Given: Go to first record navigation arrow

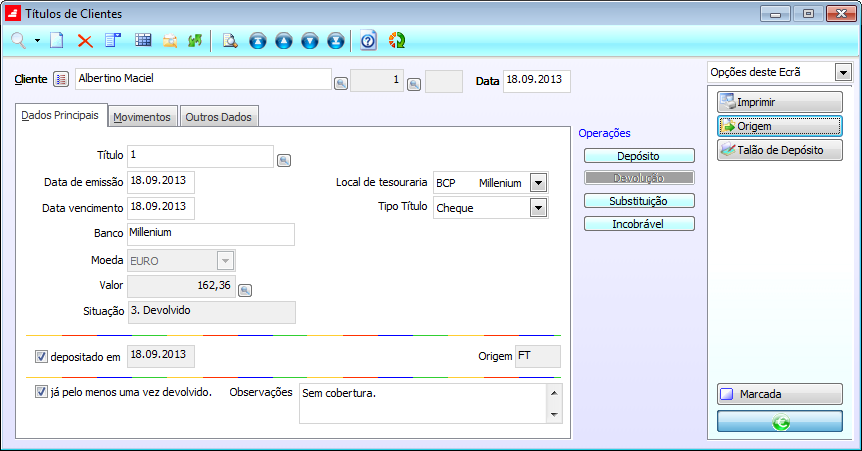Looking at the screenshot, I should tap(258, 41).
